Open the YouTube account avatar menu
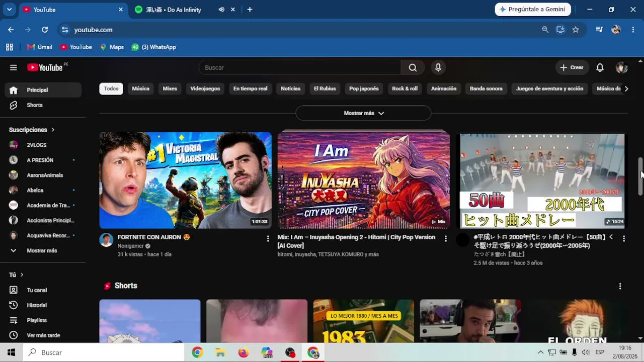This screenshot has height=362, width=644. click(x=621, y=67)
